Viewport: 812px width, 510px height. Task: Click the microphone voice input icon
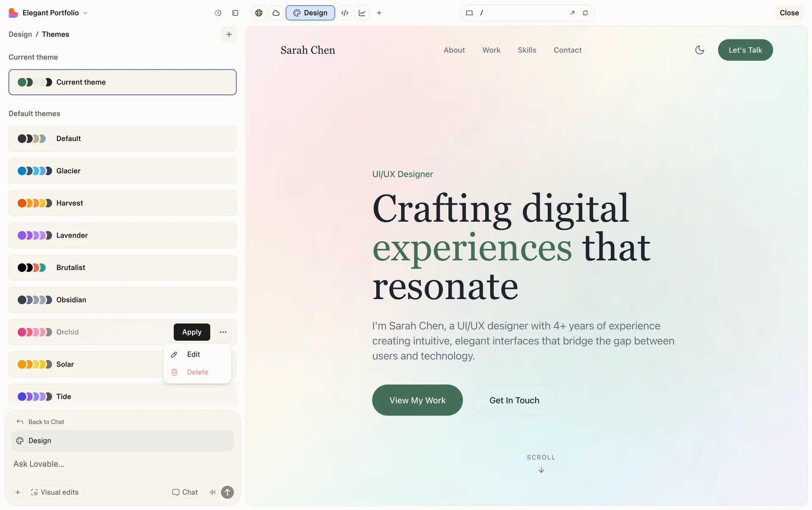tap(212, 492)
